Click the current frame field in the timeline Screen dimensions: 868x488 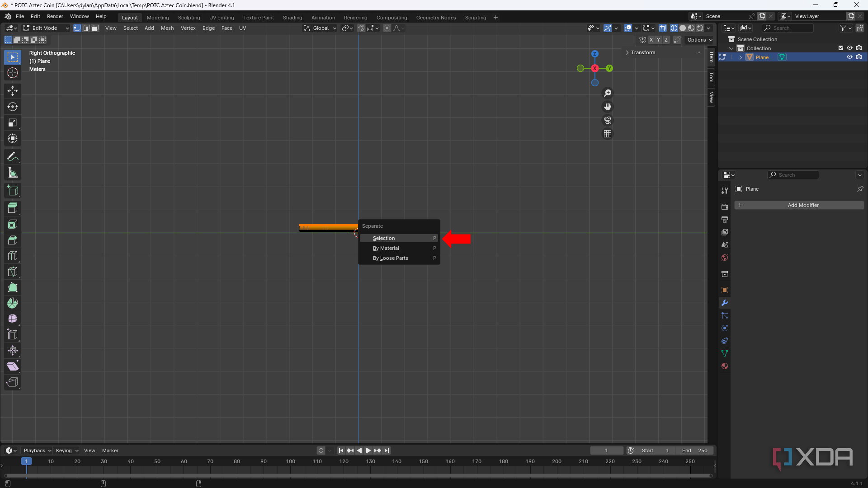tap(607, 450)
